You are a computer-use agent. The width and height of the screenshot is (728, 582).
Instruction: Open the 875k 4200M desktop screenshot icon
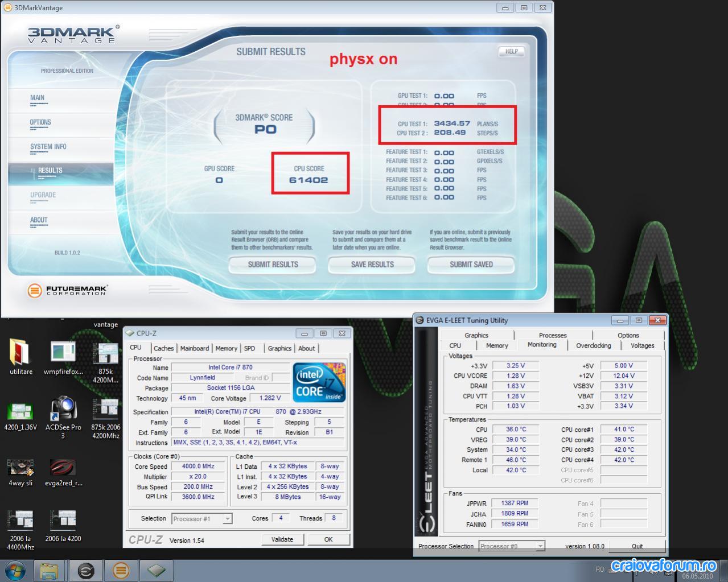pyautogui.click(x=105, y=362)
